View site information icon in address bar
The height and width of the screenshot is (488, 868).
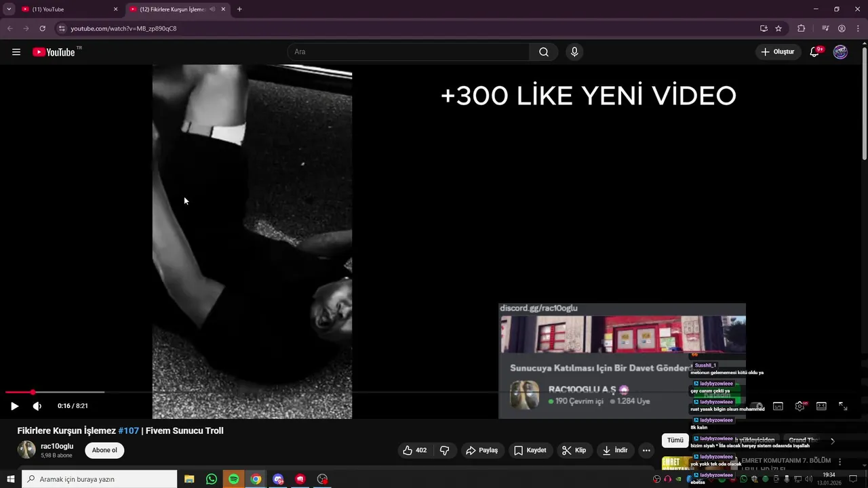tap(62, 28)
